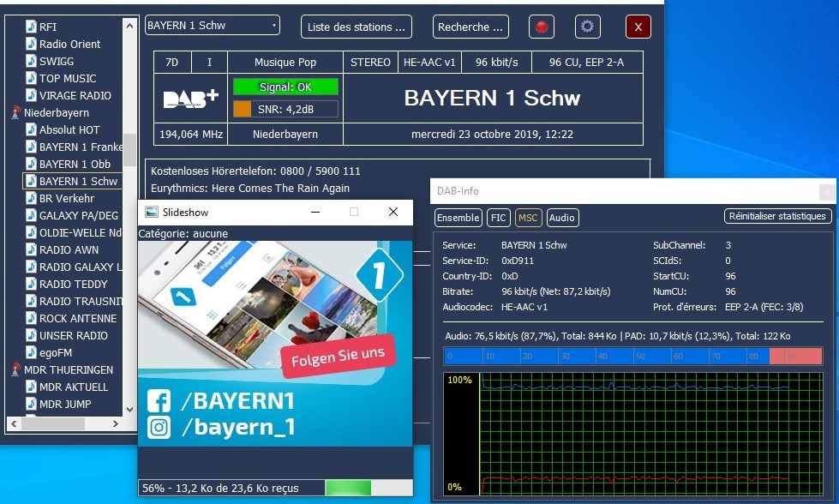
Task: Collapse the Niederbayern ensemble antenna icon
Action: coord(15,112)
